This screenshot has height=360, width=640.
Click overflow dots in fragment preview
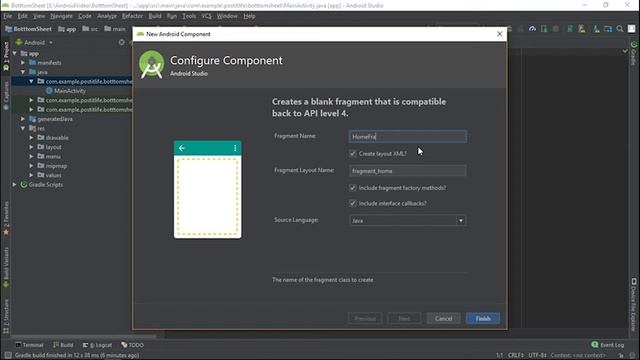(x=235, y=148)
